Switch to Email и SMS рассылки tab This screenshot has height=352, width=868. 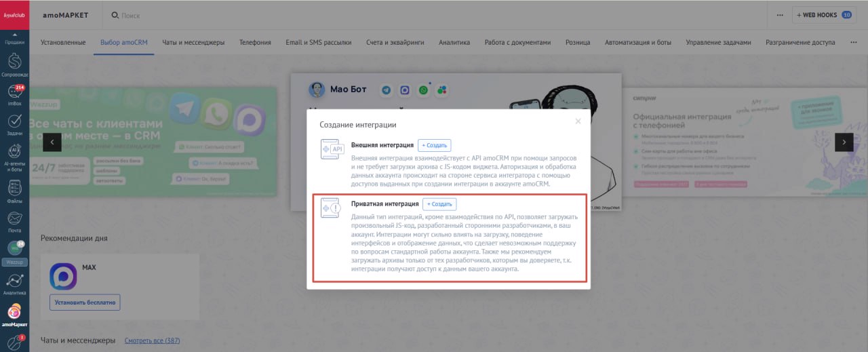319,42
